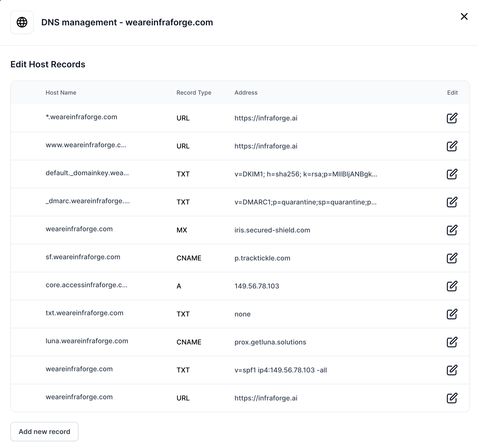Click the MX record type cell
Viewport: 478px width, 448px height.
coord(182,230)
